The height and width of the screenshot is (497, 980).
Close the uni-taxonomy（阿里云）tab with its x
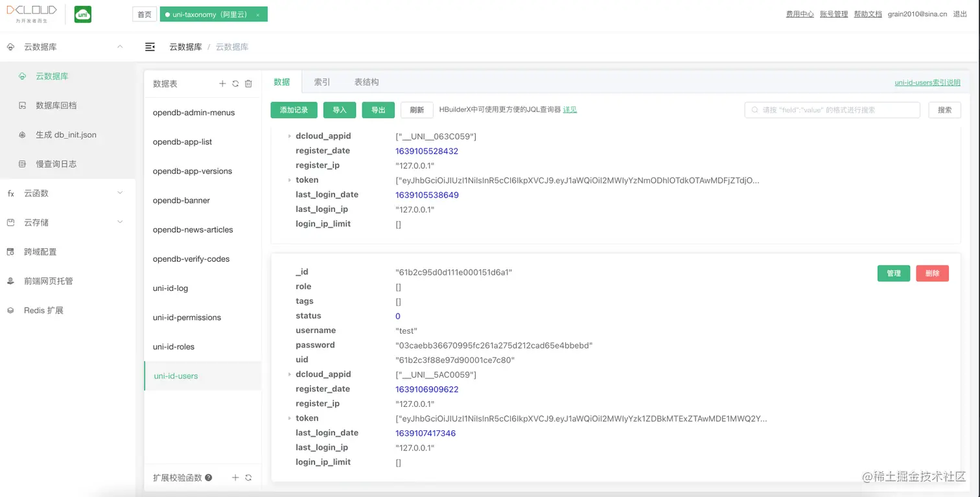258,14
